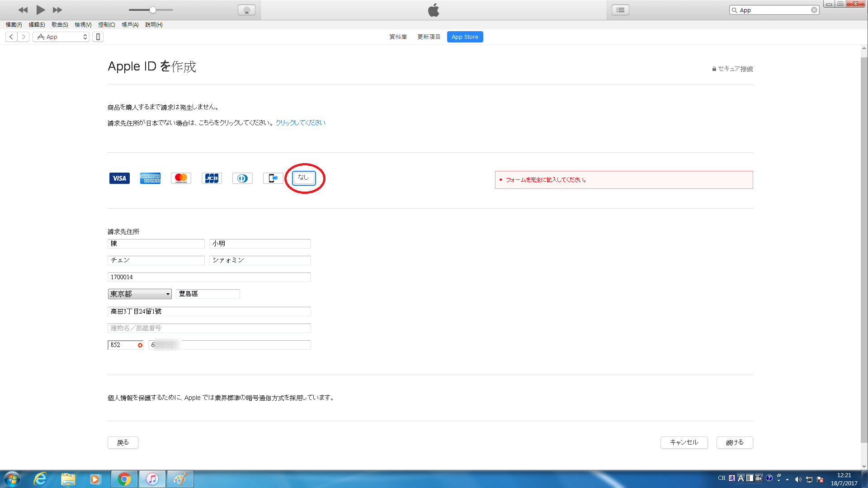Open the list view icon
This screenshot has height=488, width=868.
[620, 10]
